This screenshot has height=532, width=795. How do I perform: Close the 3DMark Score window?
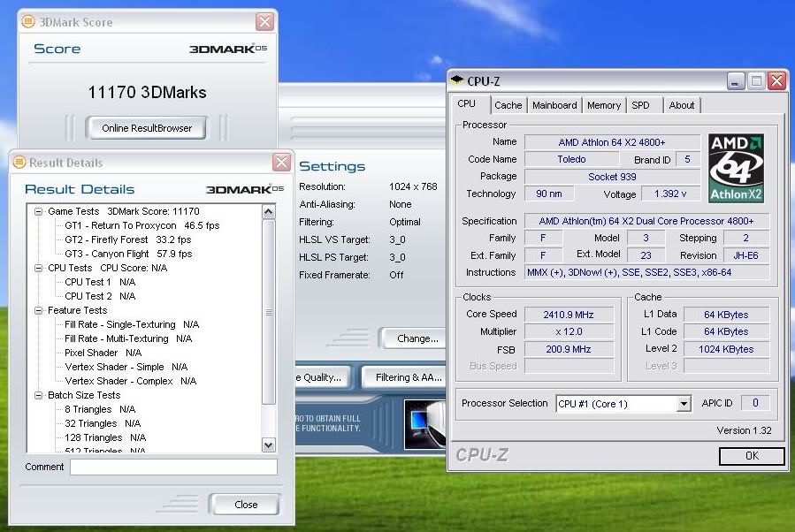(264, 21)
